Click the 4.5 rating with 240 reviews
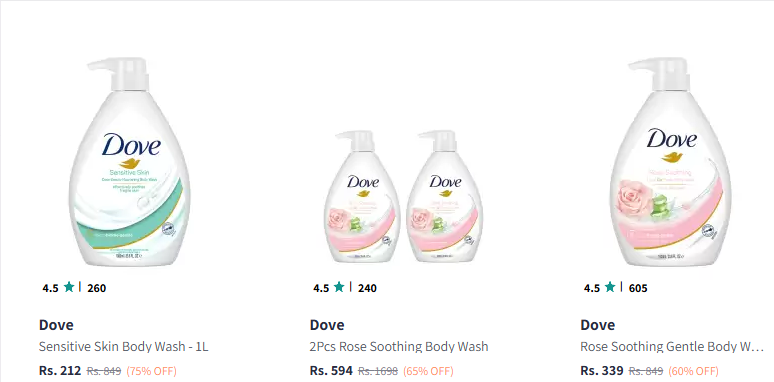This screenshot has height=382, width=774. (321, 288)
